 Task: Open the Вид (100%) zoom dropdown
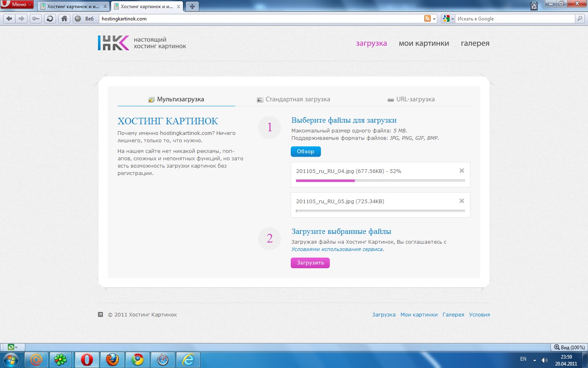pos(569,347)
